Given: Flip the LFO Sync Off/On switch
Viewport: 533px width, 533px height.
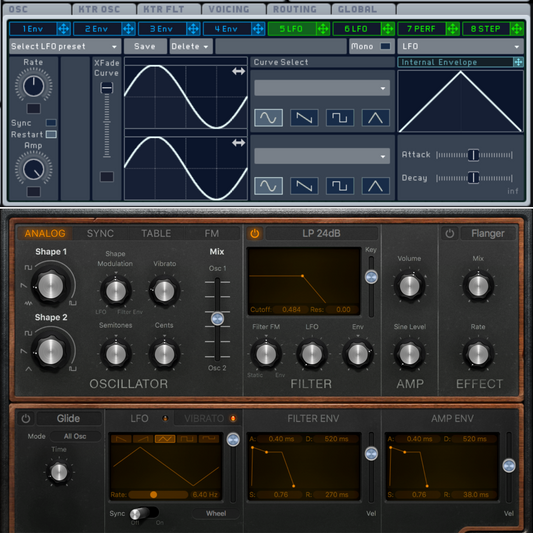Looking at the screenshot, I should click(144, 513).
